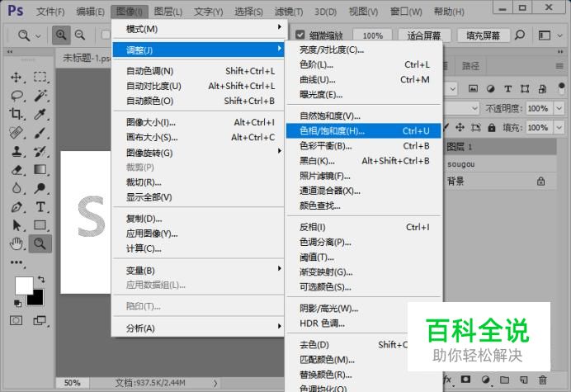Select the Dodge tool
Image resolution: width=571 pixels, height=392 pixels.
click(40, 188)
